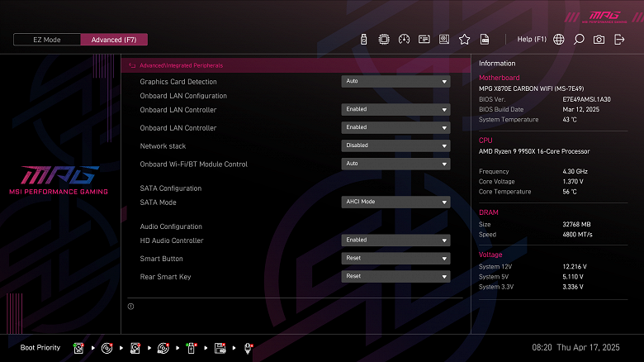Open the Rear Smart Key dropdown
644x362 pixels.
(x=395, y=276)
